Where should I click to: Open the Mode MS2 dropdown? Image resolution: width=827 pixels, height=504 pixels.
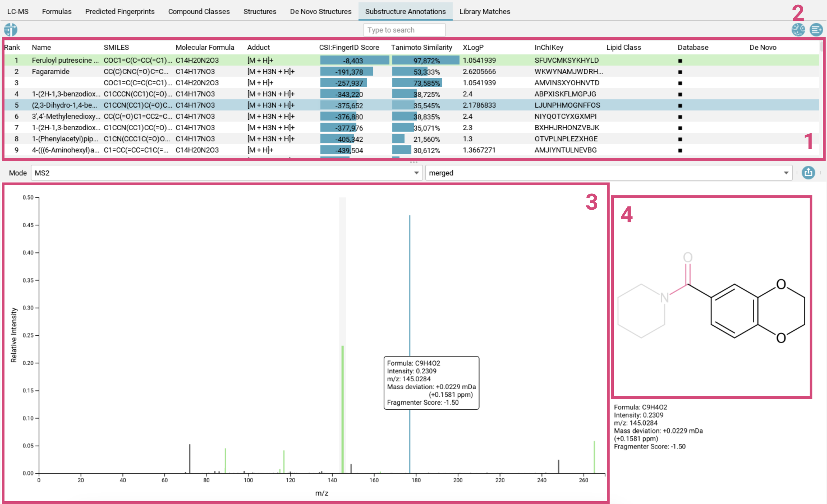coord(227,173)
